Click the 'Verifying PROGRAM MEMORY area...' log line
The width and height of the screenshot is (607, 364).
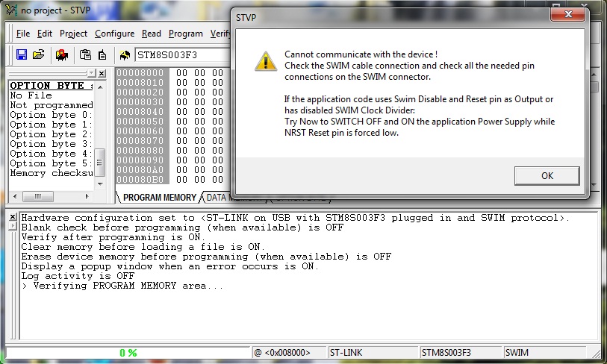tap(122, 286)
